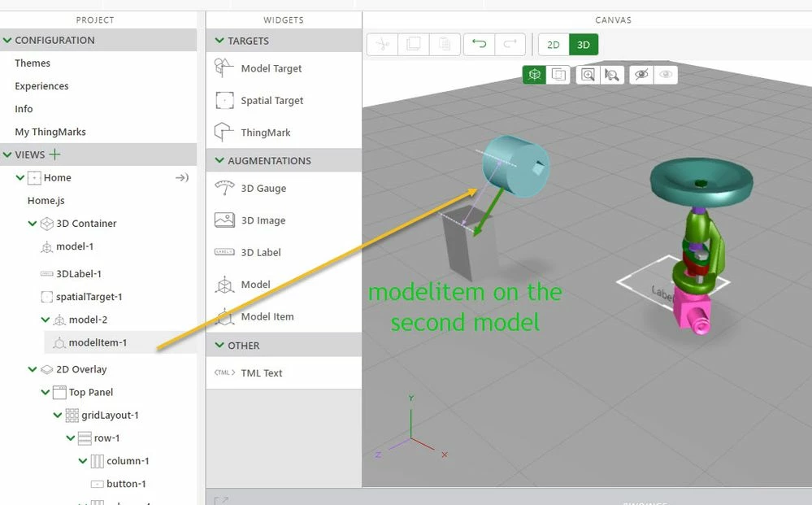Select button-1 in project tree
The width and height of the screenshot is (812, 505).
126,484
